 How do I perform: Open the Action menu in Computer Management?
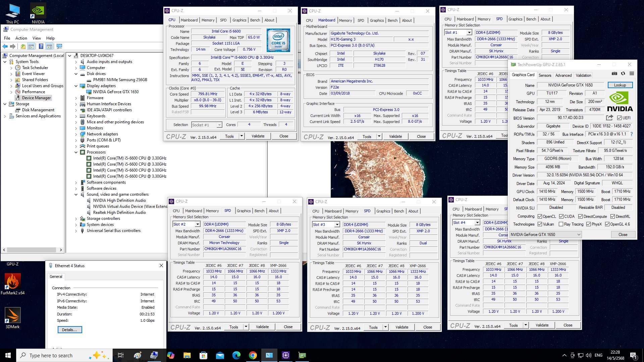21,38
